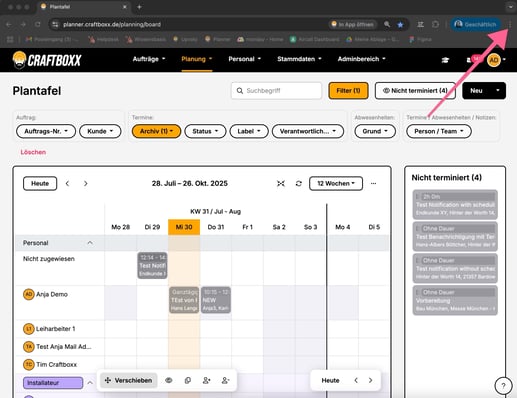Select the copy tool in floating toolbar
Viewport: 517px width, 398px height.
pos(188,380)
